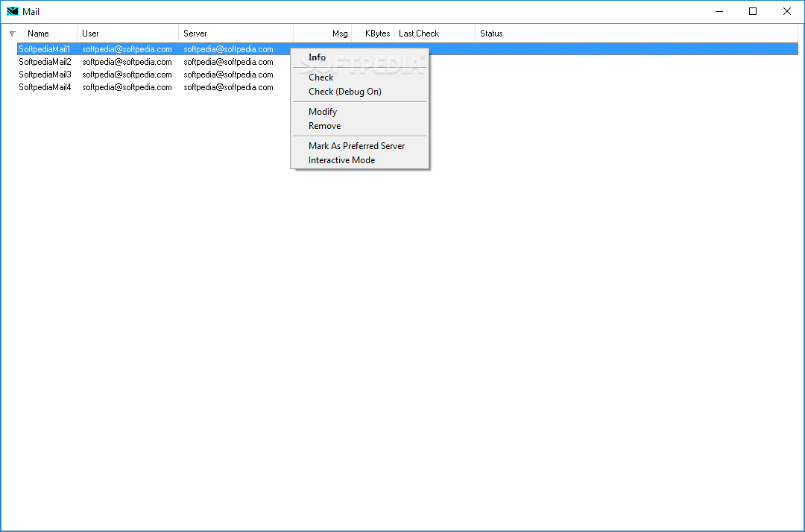Viewport: 805px width, 532px height.
Task: Maximize the Mail window
Action: click(x=753, y=11)
